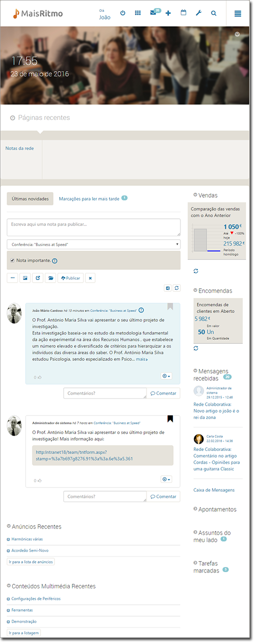Toggle the black bookmark on Administrador post
The width and height of the screenshot is (255, 644).
click(170, 419)
